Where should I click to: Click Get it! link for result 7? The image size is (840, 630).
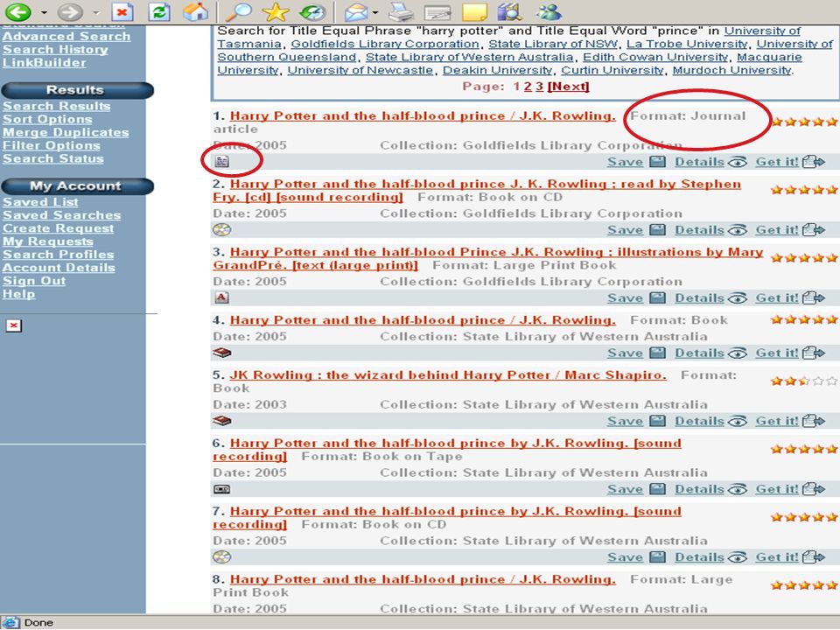tap(777, 557)
